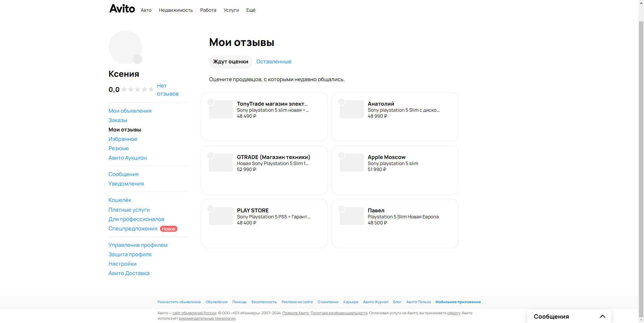Screen dimensions: 644x323
Task: Open Кошелёк in sidebar
Action: pos(120,200)
